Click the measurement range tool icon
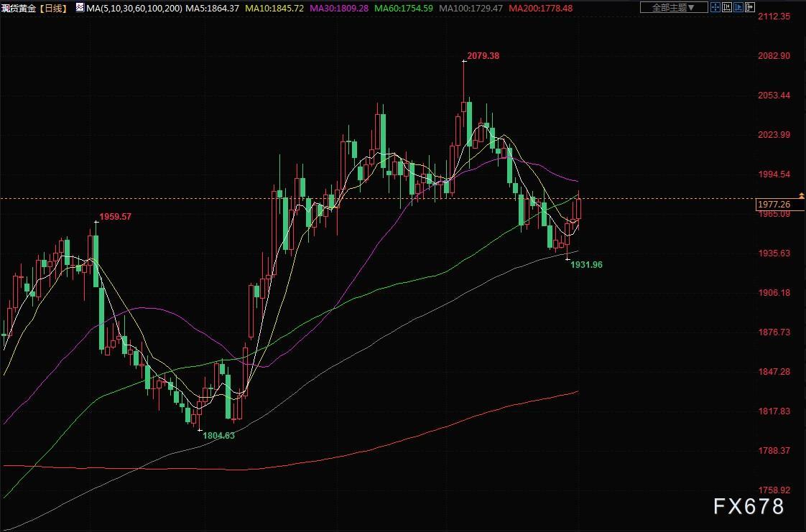Viewport: 806px width, 532px height. point(727,7)
